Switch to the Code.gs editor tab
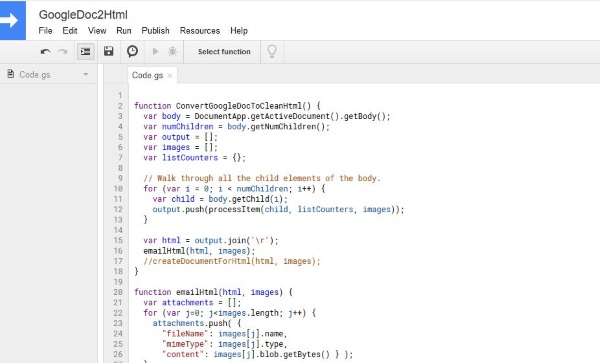Viewport: 600px width, 363px height. coord(147,75)
